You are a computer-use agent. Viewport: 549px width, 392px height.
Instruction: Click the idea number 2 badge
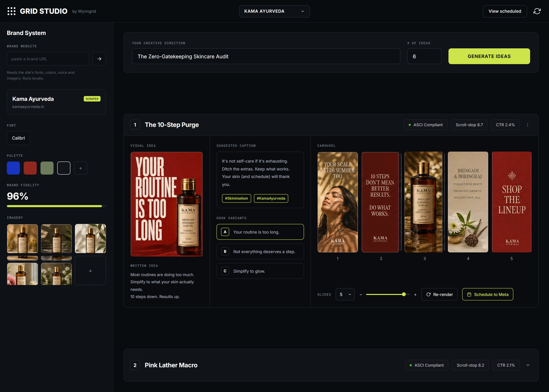coord(135,365)
